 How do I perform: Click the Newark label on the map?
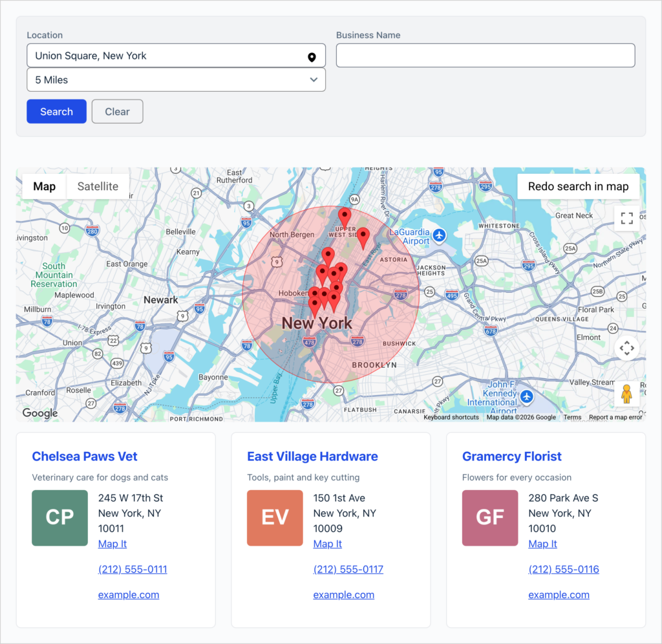[x=160, y=300]
